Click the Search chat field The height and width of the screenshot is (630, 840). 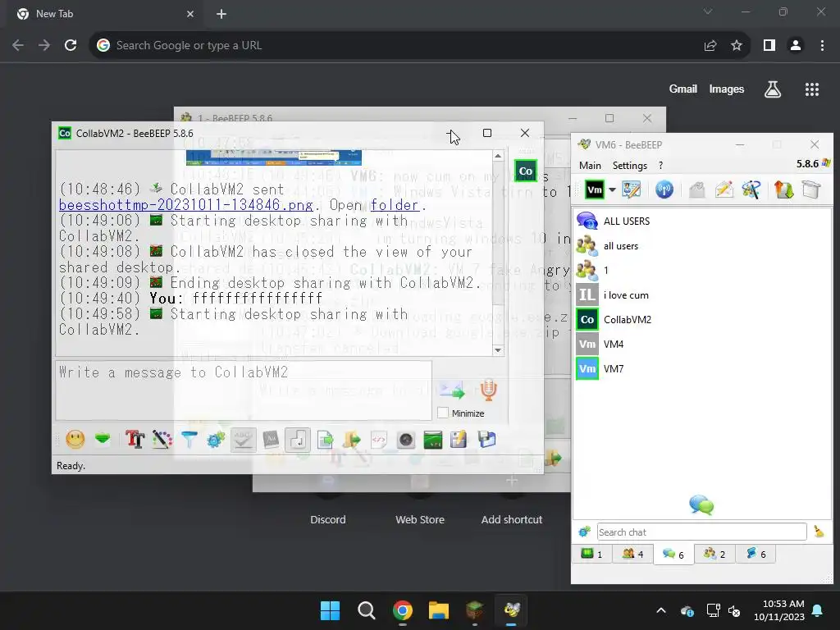(702, 532)
